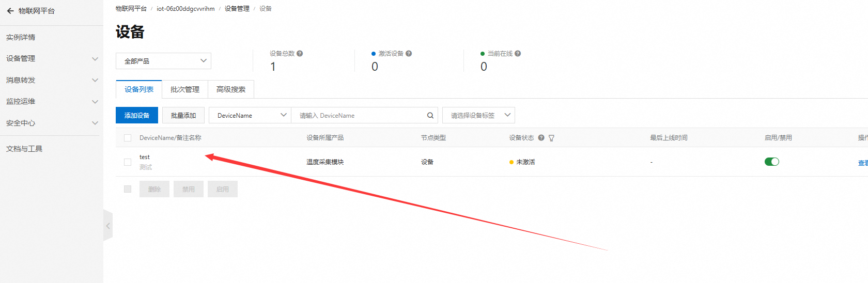Expand the 设备管理 sidebar menu
The width and height of the screenshot is (868, 283).
coord(51,58)
